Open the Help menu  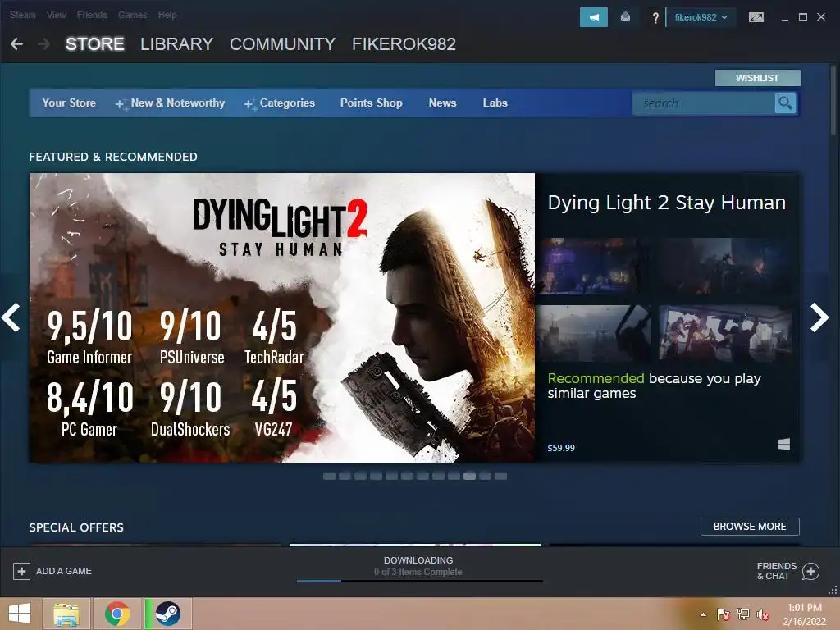point(167,15)
